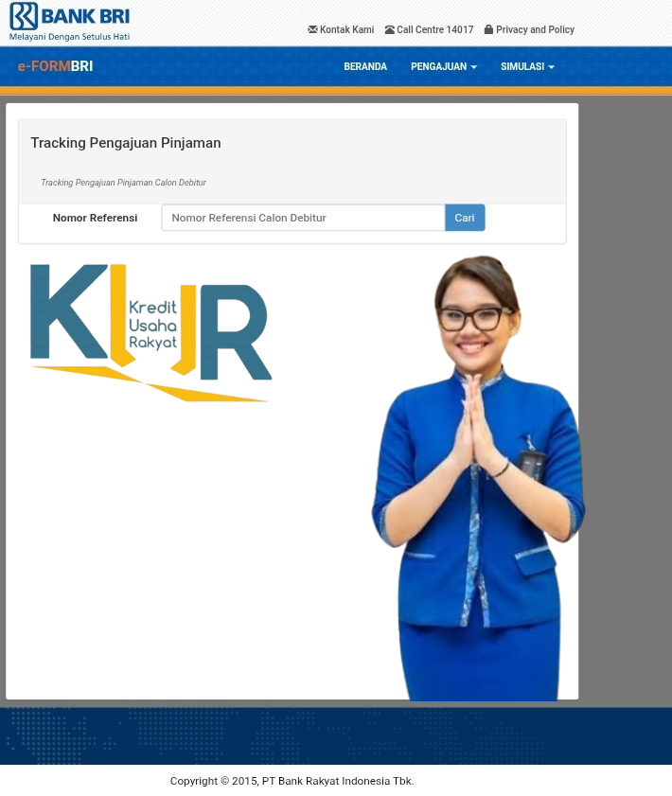This screenshot has height=796, width=672.
Task: Click the e-FORMBRI brand title
Action: (55, 66)
